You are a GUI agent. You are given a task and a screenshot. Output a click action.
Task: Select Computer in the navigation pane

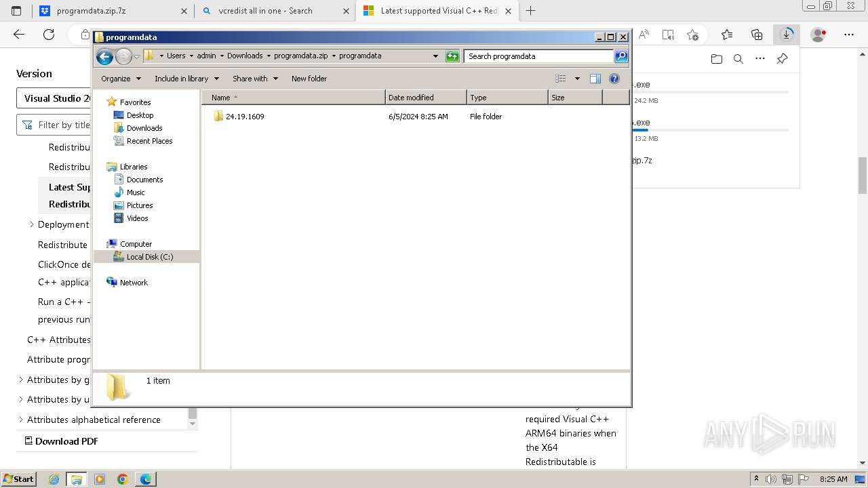tap(136, 244)
